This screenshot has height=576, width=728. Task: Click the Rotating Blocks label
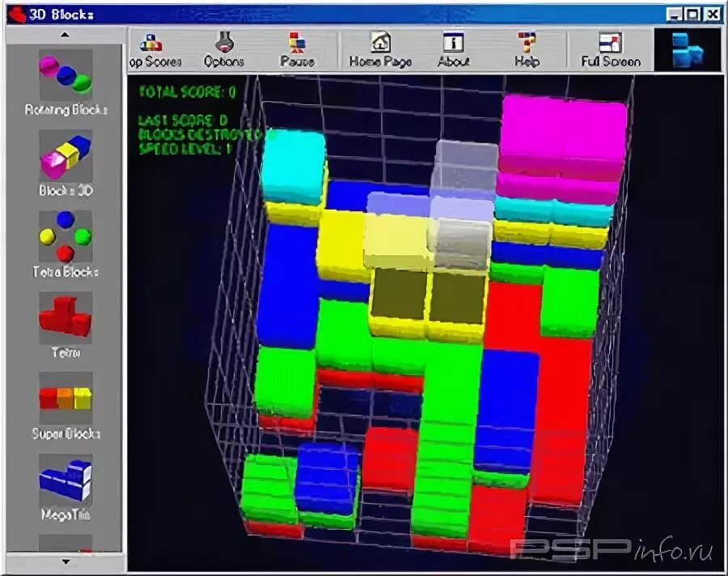(x=66, y=110)
